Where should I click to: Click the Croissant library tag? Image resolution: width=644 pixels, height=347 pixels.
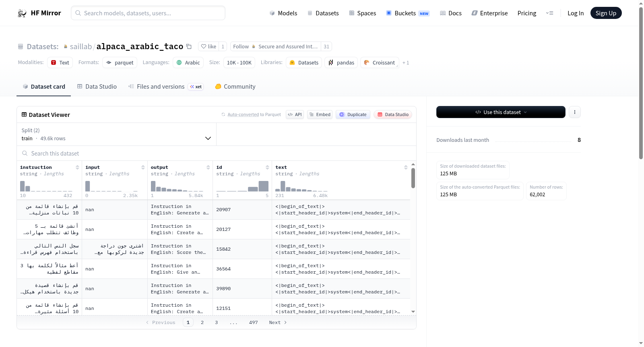[380, 62]
